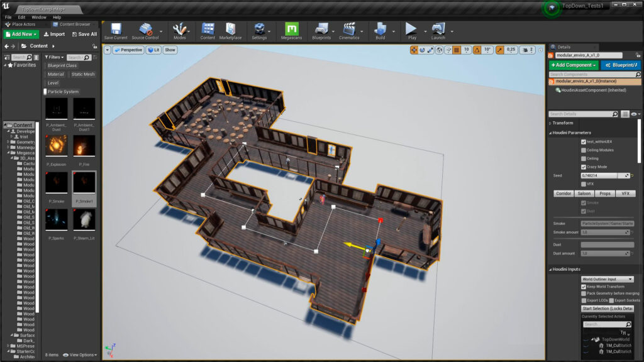Viewport: 644px width, 362px height.
Task: Open the viewport Show menu
Action: point(170,50)
